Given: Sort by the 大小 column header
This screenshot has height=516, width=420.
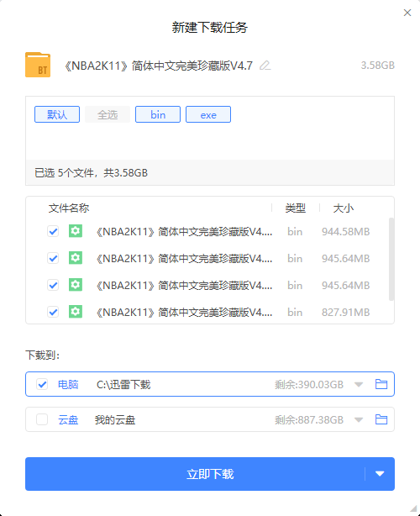Looking at the screenshot, I should click(343, 208).
